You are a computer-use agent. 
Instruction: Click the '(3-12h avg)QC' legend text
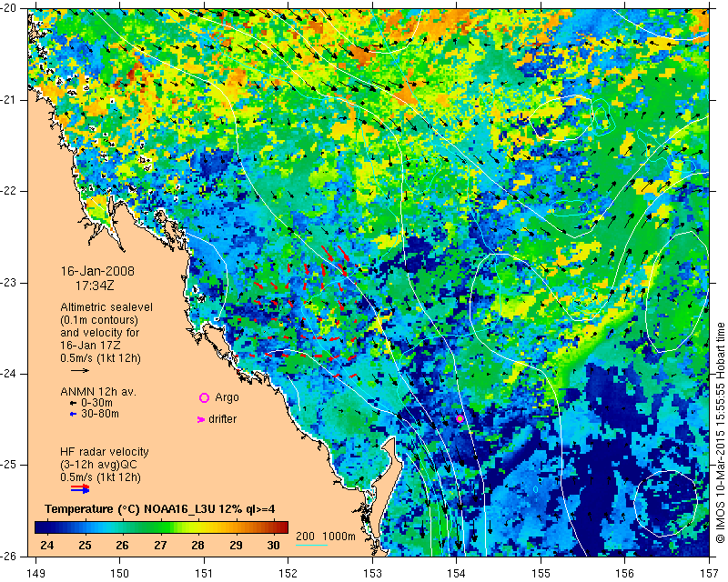98,465
